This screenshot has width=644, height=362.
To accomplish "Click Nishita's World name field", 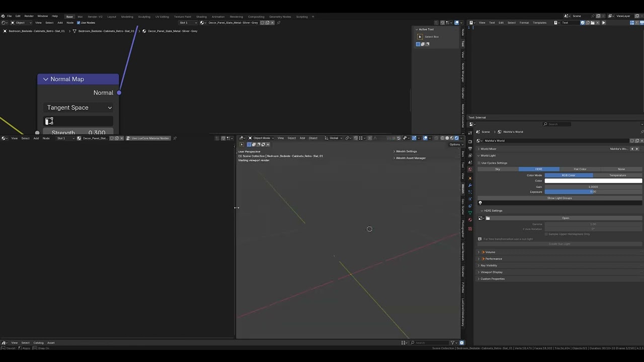I will (556, 141).
